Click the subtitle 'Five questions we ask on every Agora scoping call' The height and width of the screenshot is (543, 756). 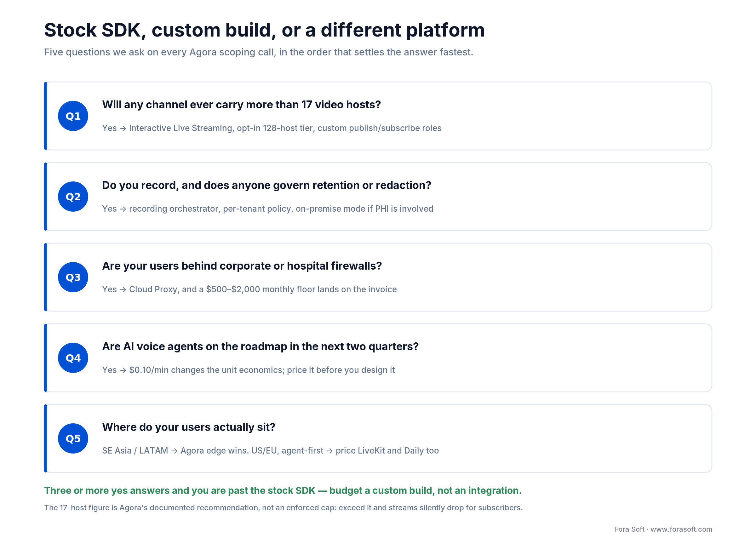[x=259, y=52]
